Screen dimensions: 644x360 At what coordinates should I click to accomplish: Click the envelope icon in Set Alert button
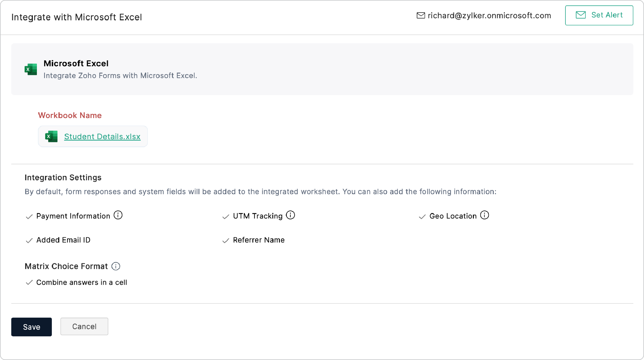point(581,15)
